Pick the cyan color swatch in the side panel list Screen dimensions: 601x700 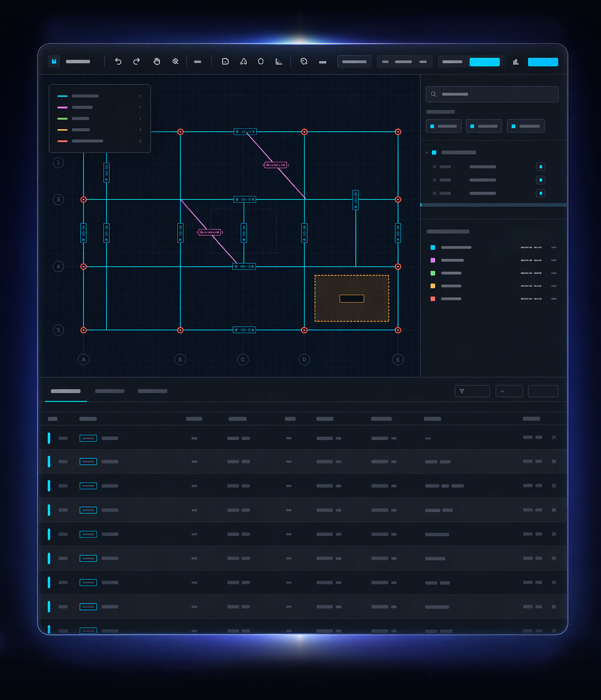(x=433, y=247)
